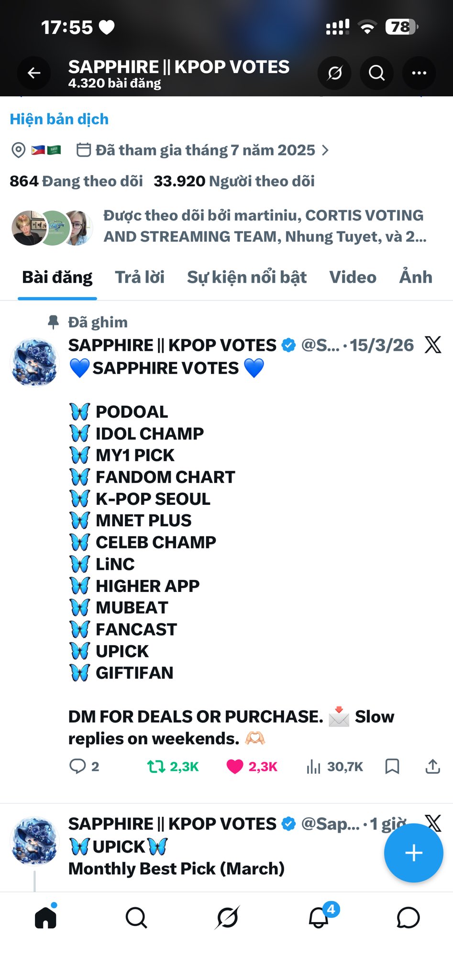This screenshot has width=453, height=980.
Task: Tap the blue compose post button
Action: (413, 853)
